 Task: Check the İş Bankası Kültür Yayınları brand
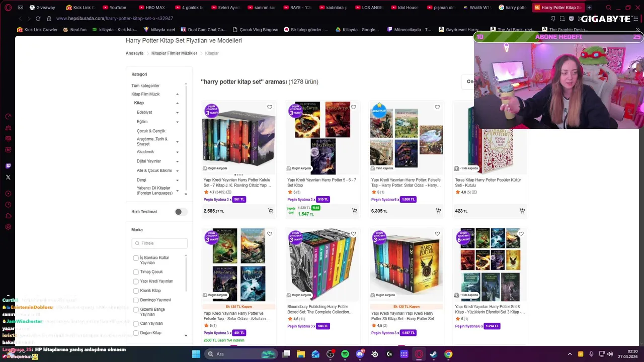point(136,258)
